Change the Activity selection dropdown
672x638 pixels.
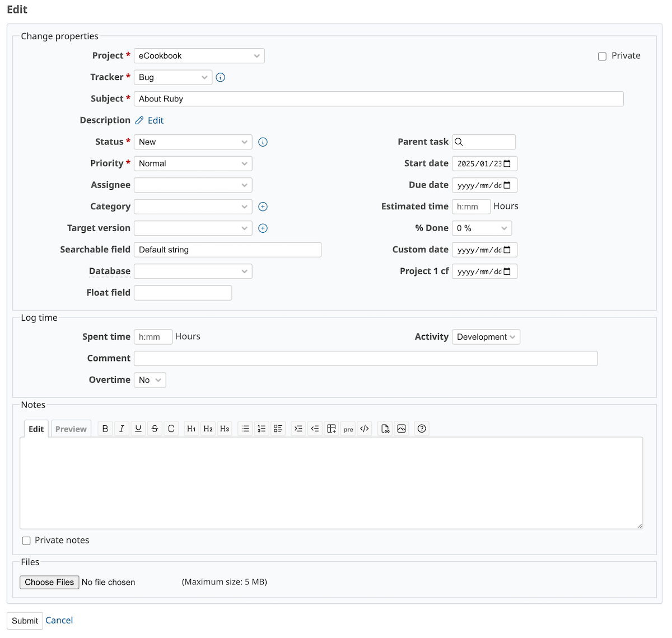click(x=486, y=336)
